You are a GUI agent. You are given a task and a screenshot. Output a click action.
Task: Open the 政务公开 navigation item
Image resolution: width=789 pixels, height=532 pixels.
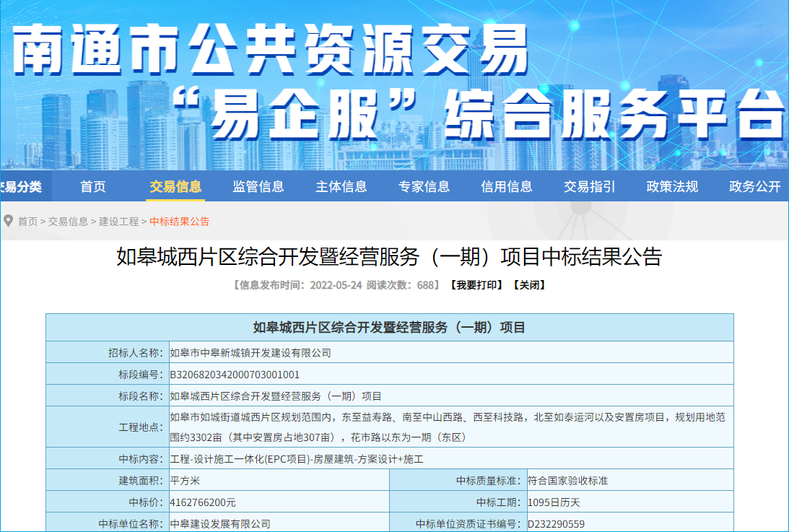pyautogui.click(x=755, y=187)
